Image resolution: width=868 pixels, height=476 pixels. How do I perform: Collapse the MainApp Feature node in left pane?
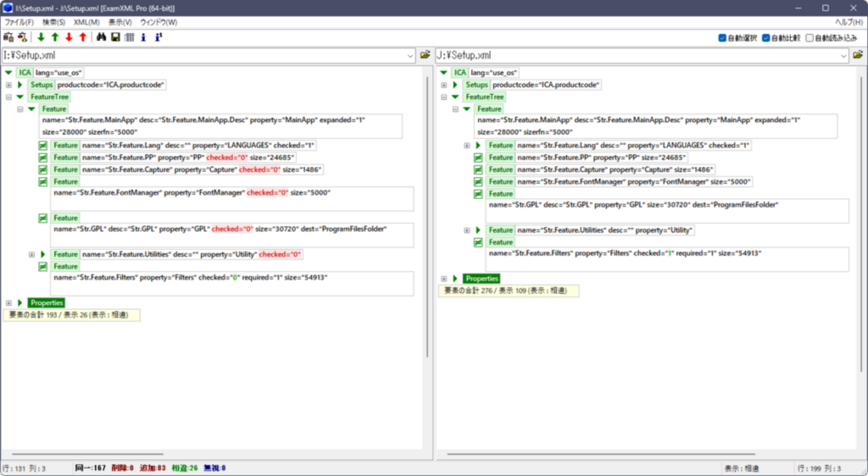coord(20,109)
